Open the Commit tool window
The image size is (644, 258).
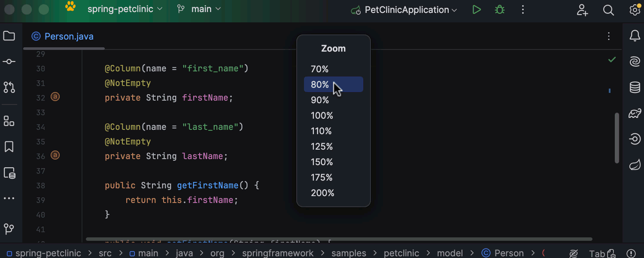pos(9,61)
